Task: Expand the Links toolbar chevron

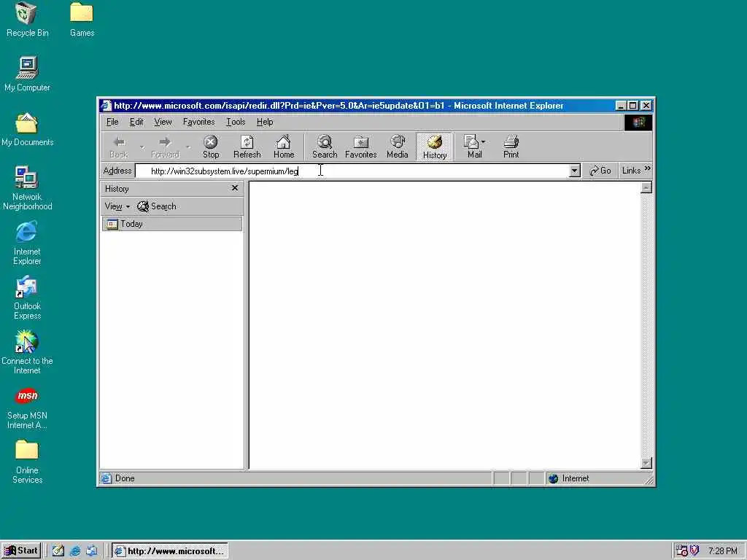Action: tap(648, 168)
